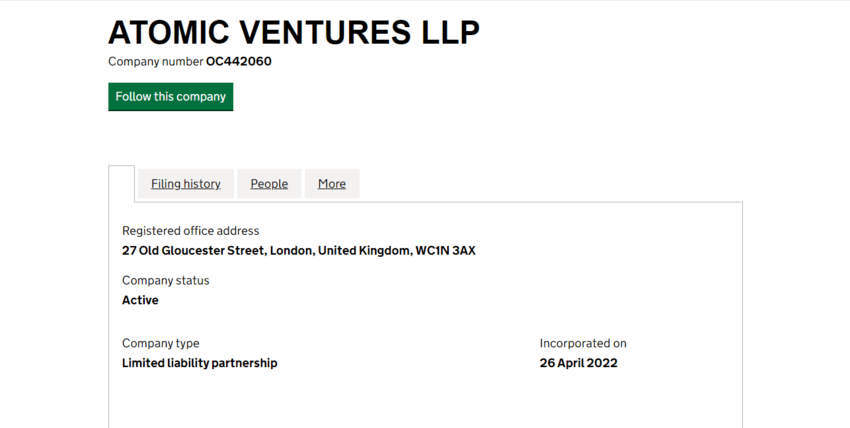The image size is (850, 428).
Task: Click the 'Company number' label text
Action: tap(155, 62)
